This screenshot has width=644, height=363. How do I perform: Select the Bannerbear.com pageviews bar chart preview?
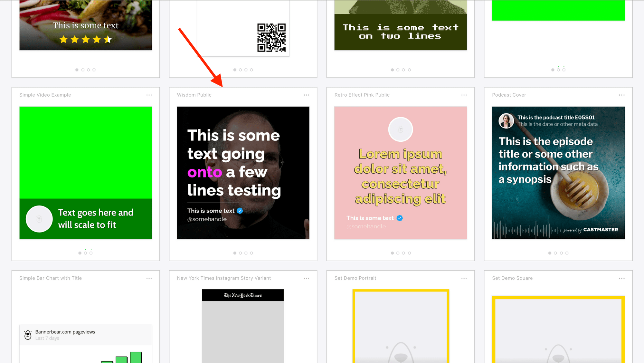[x=86, y=344]
